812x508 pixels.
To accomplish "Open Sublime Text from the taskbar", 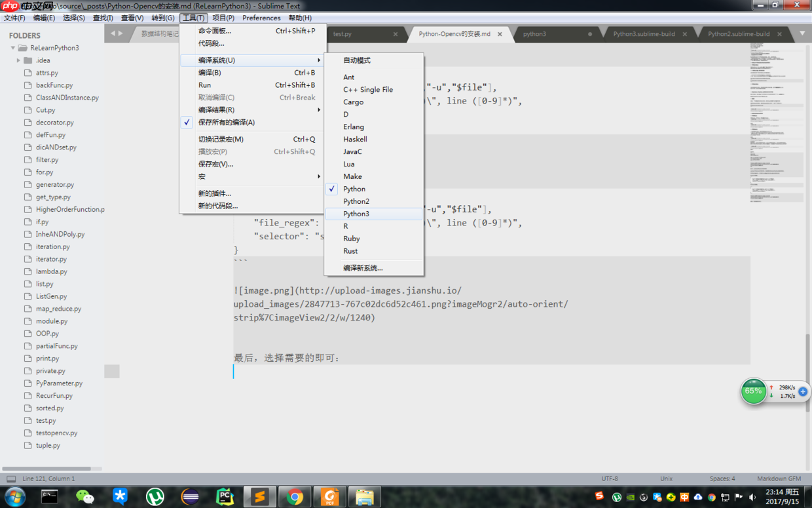I will (x=260, y=496).
